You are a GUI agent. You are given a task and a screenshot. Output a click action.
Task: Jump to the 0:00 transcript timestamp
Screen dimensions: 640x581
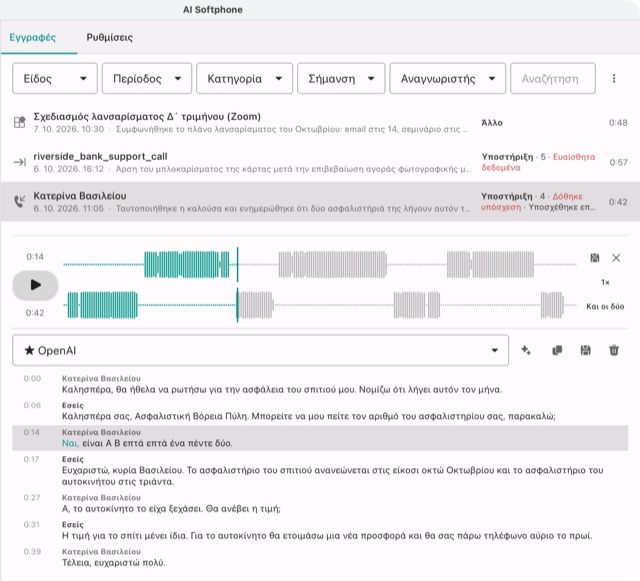[32, 378]
